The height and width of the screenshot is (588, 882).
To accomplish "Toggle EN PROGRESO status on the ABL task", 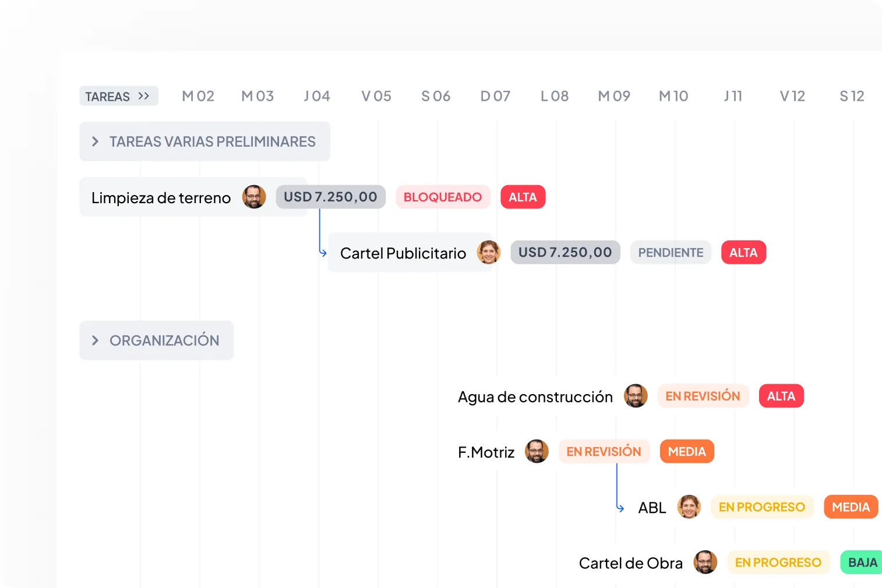I will click(762, 506).
